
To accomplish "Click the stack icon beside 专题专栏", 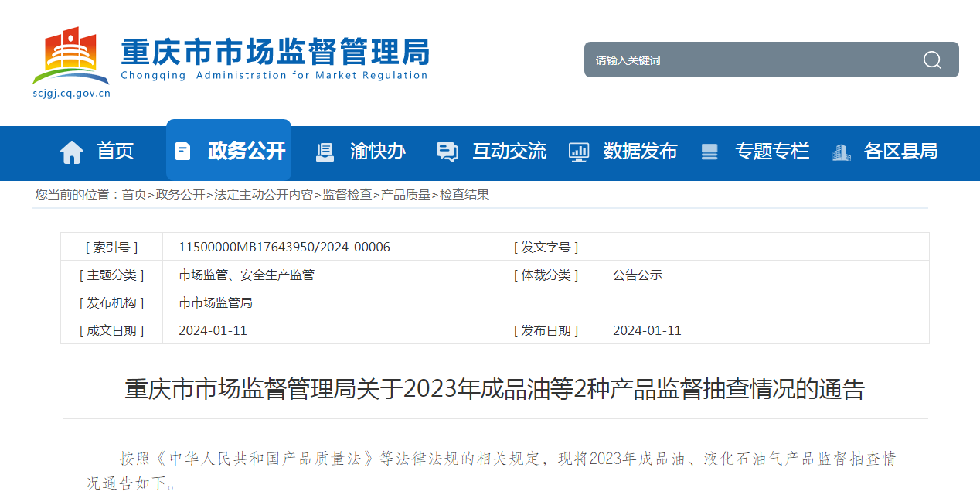I will tap(709, 152).
